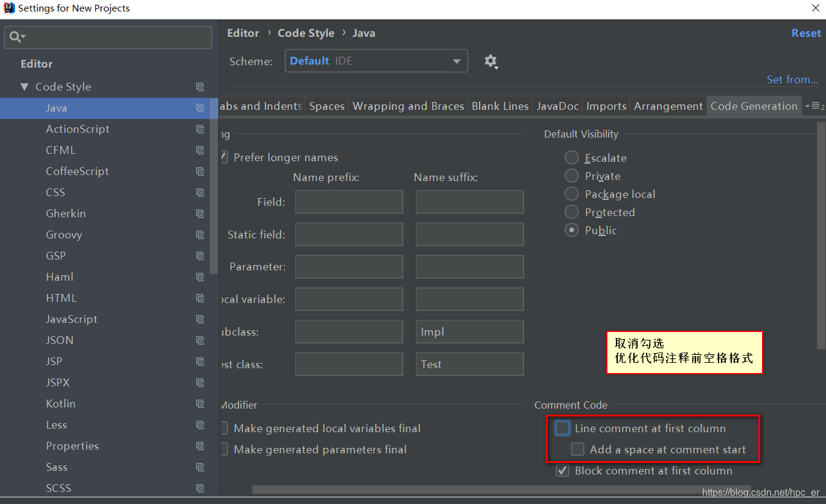Viewport: 826px width, 504px height.
Task: Click the copy icon beside ActionScript
Action: pyautogui.click(x=200, y=129)
